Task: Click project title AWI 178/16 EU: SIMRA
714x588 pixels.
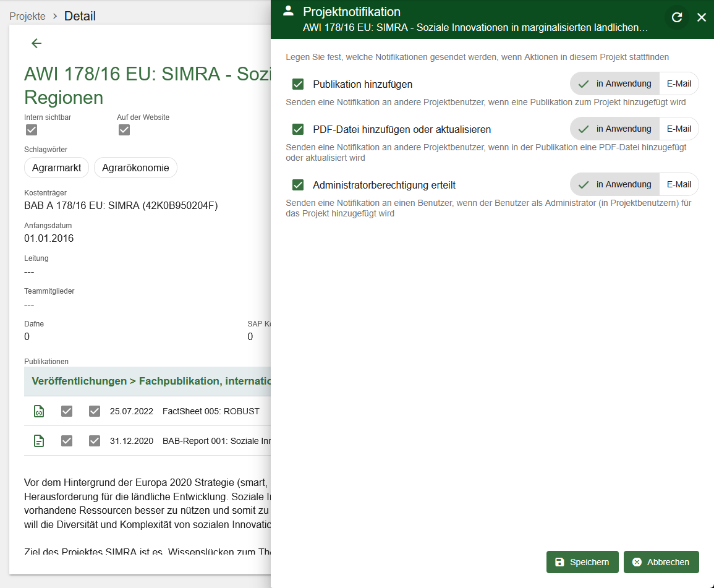Action: 148,85
